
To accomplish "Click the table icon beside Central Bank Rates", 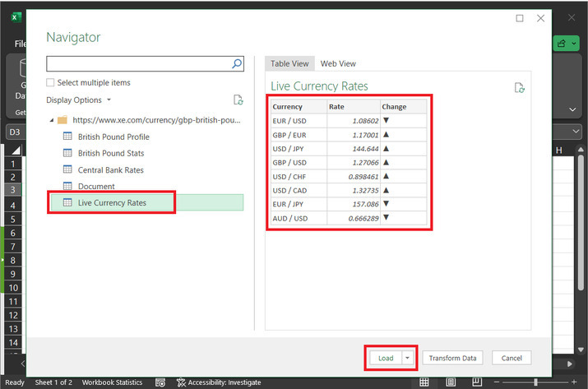I will (67, 169).
